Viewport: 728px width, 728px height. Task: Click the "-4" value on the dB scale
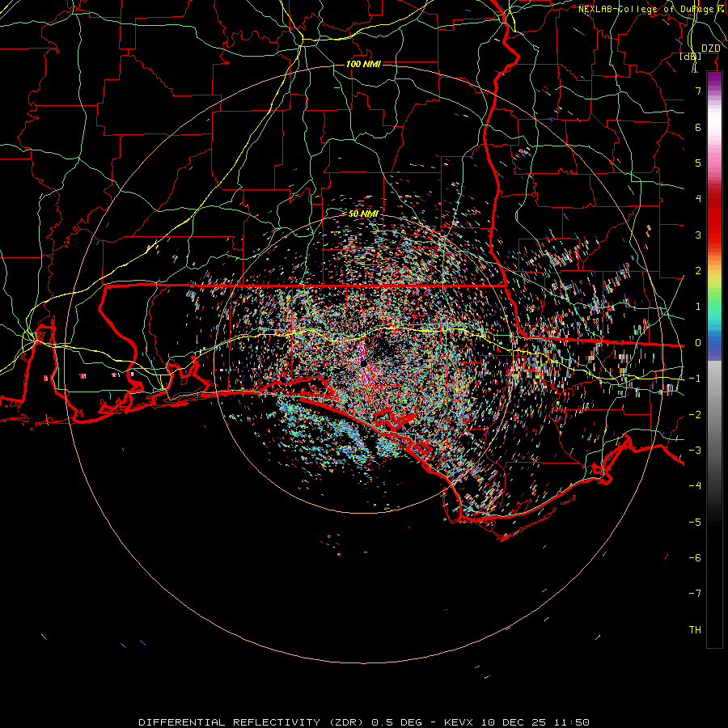(x=695, y=486)
